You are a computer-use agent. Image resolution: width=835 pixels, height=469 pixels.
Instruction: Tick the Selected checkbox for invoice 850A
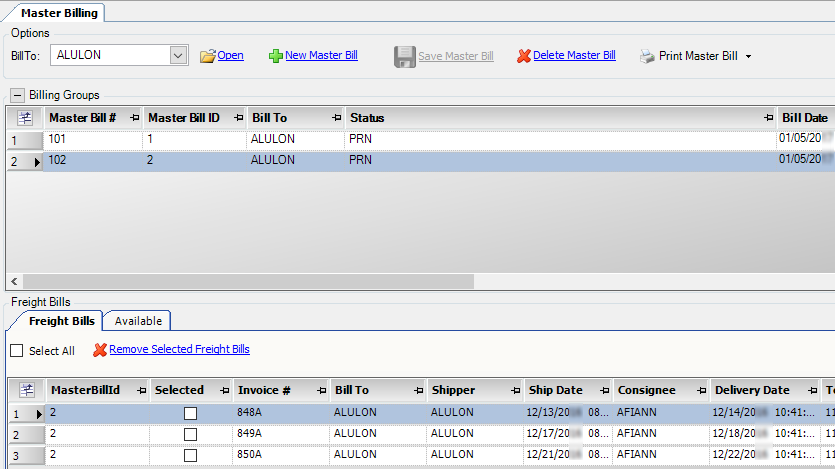click(x=190, y=455)
